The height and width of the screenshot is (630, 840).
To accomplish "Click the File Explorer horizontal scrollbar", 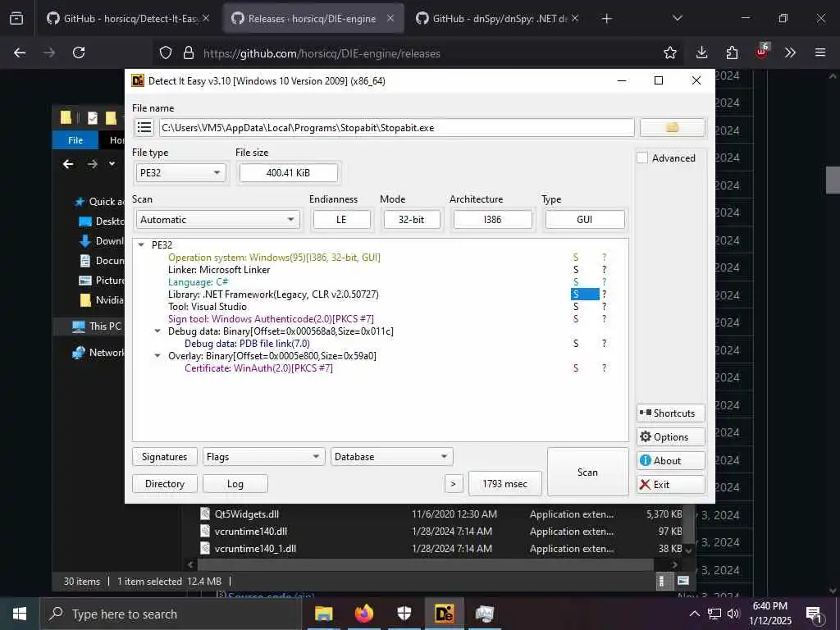I will 426,564.
